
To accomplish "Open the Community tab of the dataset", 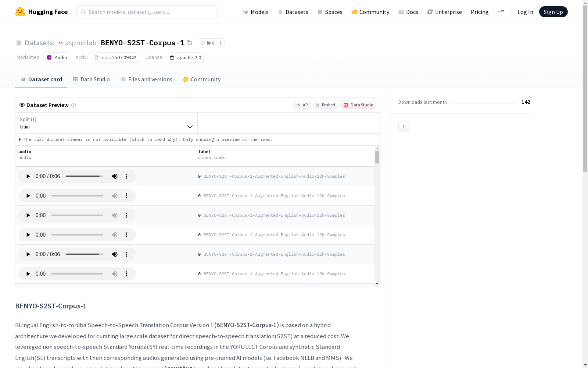I will 202,79.
